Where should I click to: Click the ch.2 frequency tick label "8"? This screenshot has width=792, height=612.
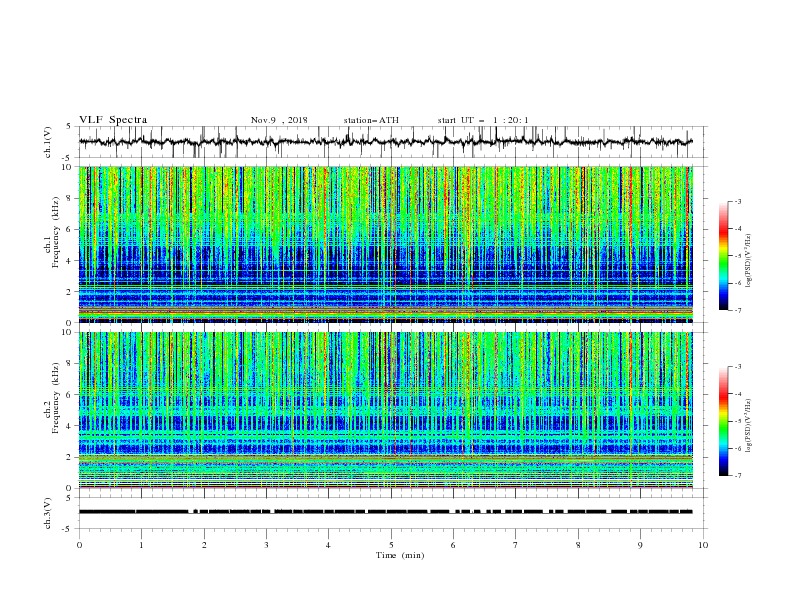[x=71, y=364]
